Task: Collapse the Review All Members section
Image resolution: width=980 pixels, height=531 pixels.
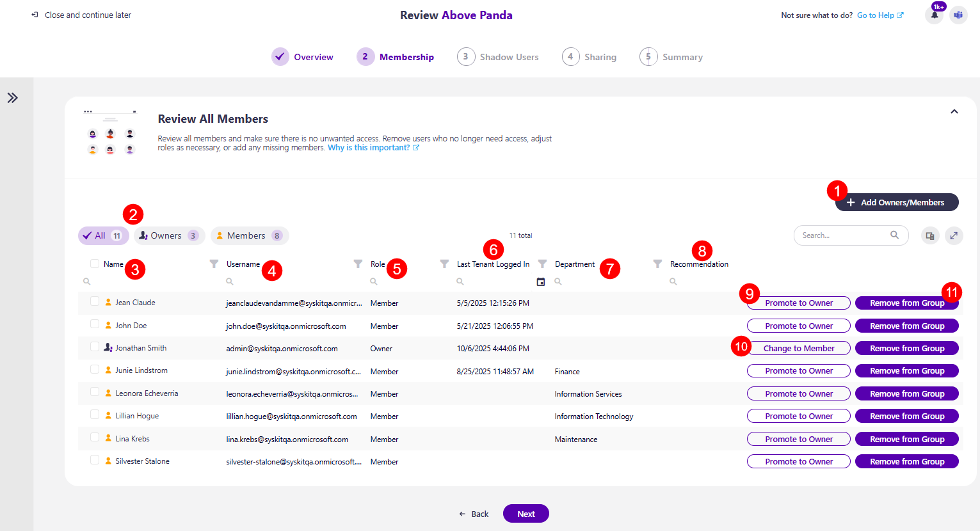Action: coord(954,111)
